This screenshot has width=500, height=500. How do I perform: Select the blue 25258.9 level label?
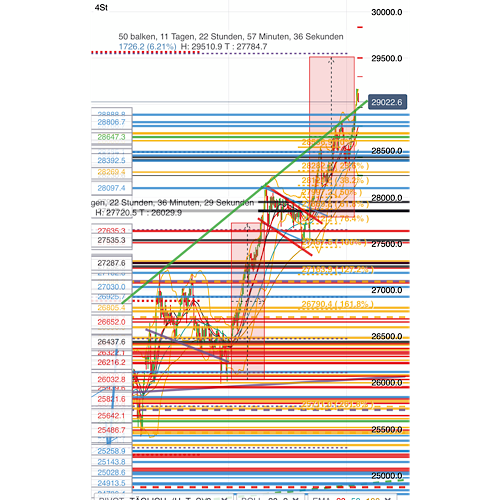click(111, 451)
